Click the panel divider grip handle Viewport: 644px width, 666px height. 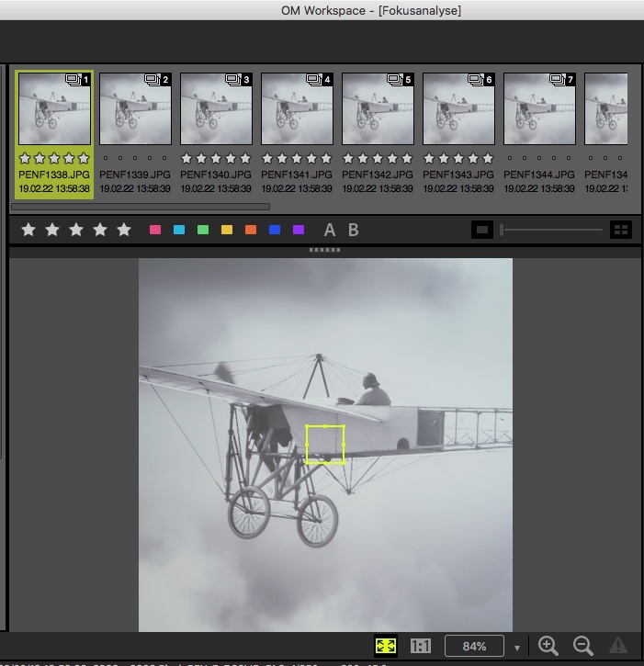click(x=324, y=250)
